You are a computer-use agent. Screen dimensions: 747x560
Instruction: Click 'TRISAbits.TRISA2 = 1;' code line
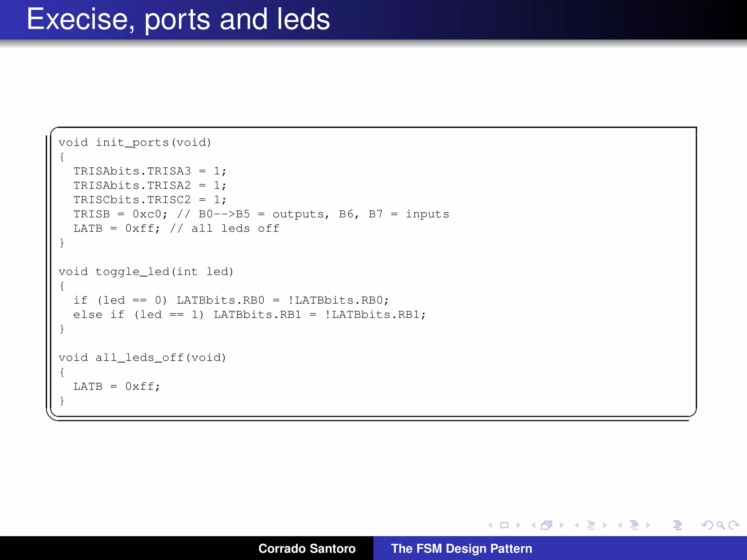pyautogui.click(x=150, y=185)
